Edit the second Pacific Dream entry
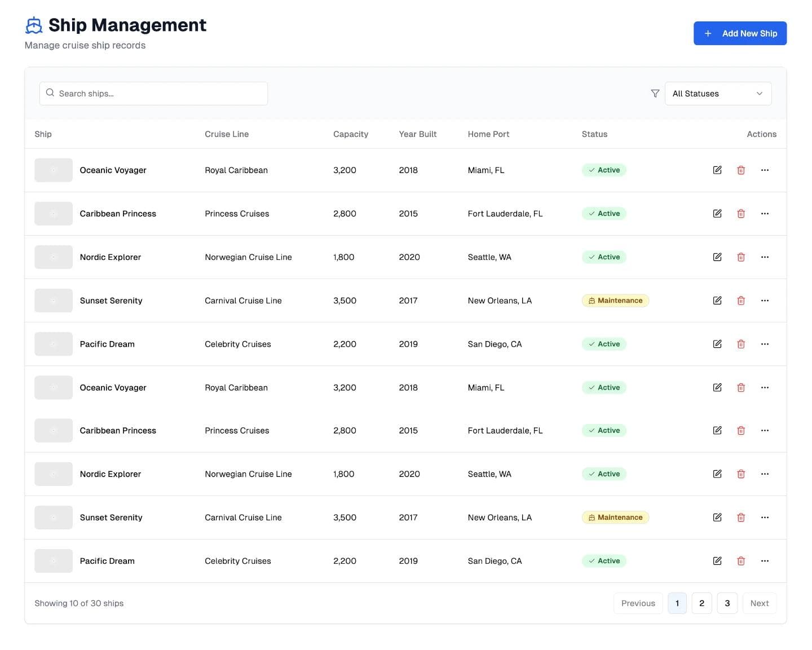The width and height of the screenshot is (812, 650). [717, 561]
